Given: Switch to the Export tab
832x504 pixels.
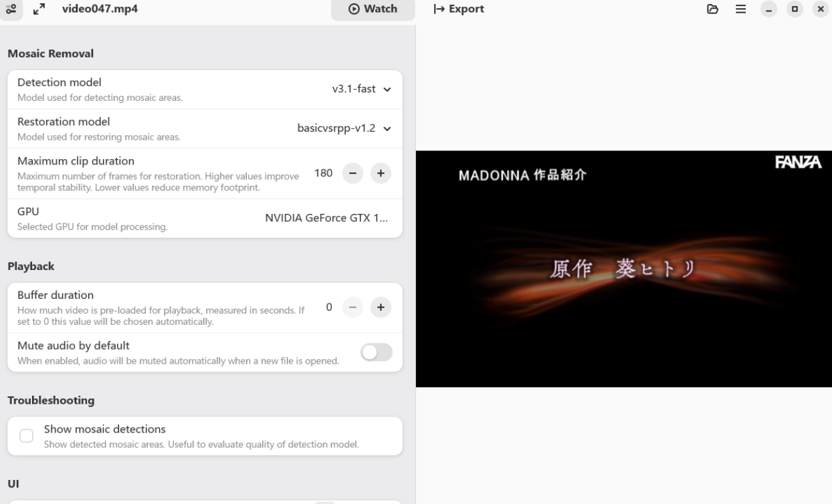Looking at the screenshot, I should tap(459, 9).
